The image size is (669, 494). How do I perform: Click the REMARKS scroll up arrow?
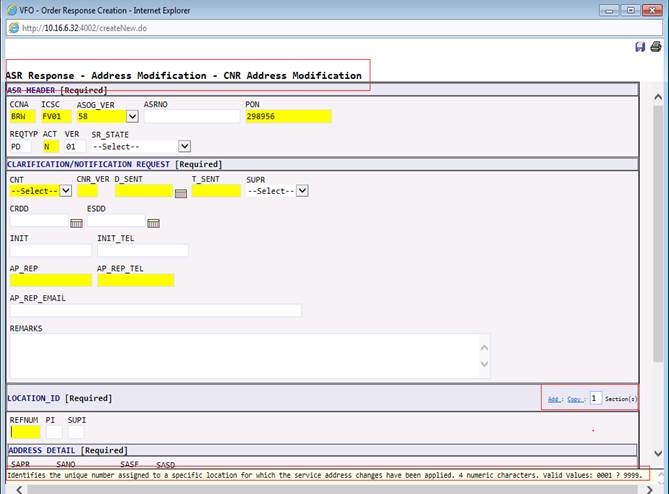pyautogui.click(x=484, y=348)
